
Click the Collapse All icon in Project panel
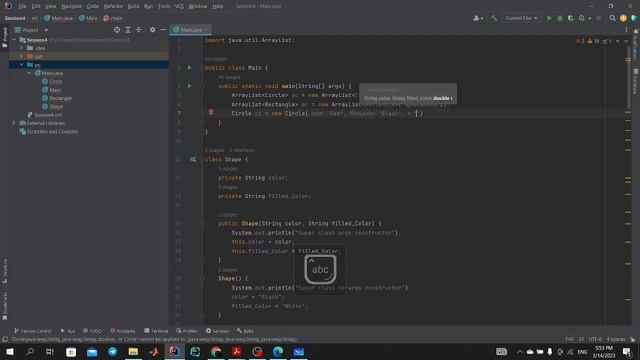pyautogui.click(x=138, y=30)
